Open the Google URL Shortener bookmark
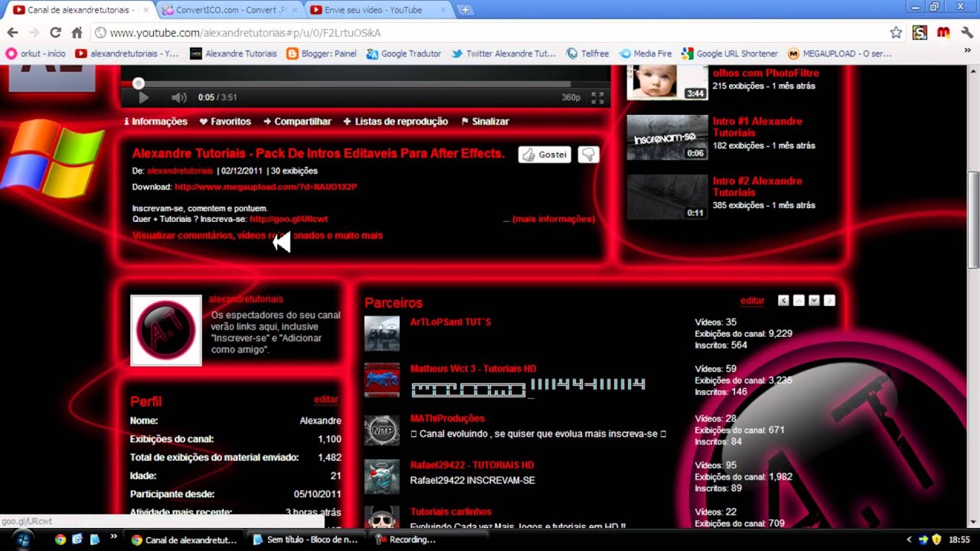The width and height of the screenshot is (980, 551). (730, 54)
